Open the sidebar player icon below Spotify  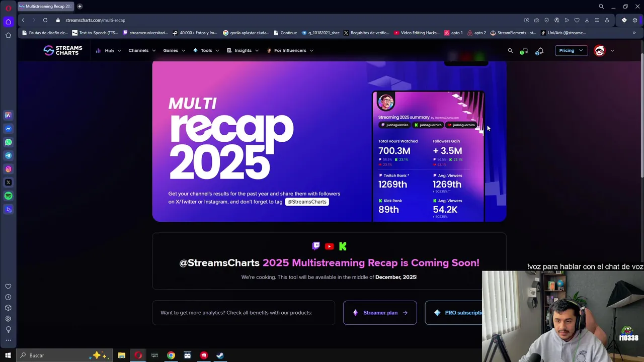point(8,210)
